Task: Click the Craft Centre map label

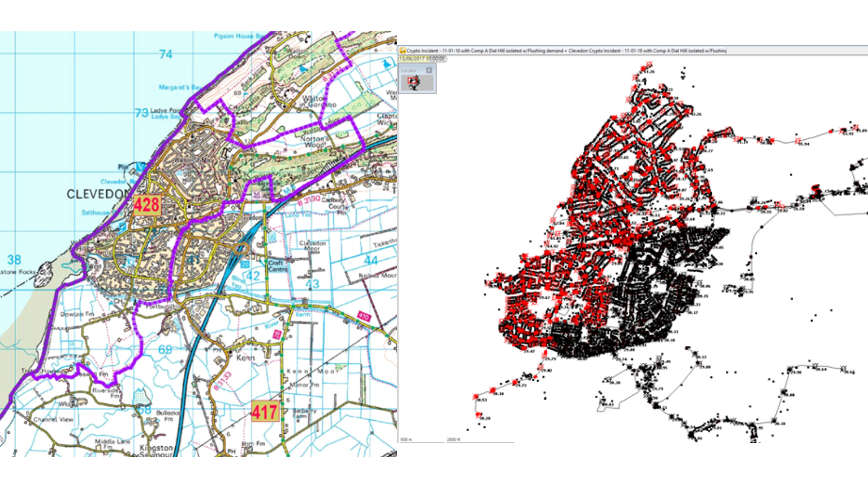Action: point(277,266)
